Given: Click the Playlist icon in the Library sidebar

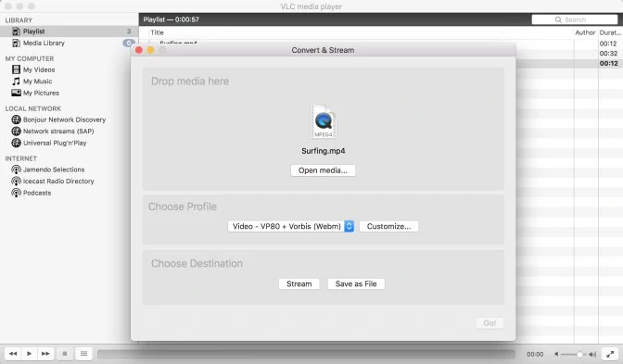Looking at the screenshot, I should (x=17, y=31).
